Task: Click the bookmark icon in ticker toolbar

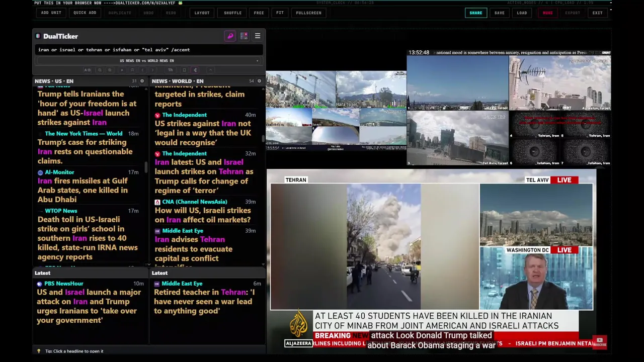Action: [184, 70]
